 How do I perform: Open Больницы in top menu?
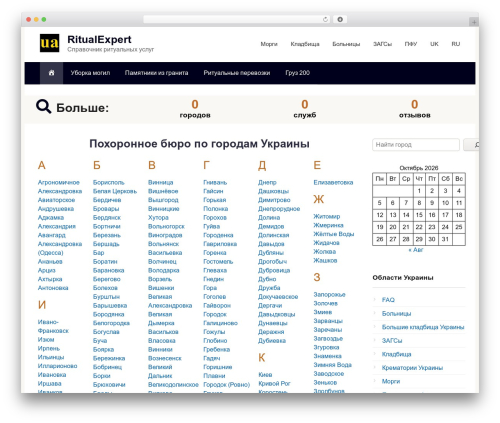tap(346, 44)
